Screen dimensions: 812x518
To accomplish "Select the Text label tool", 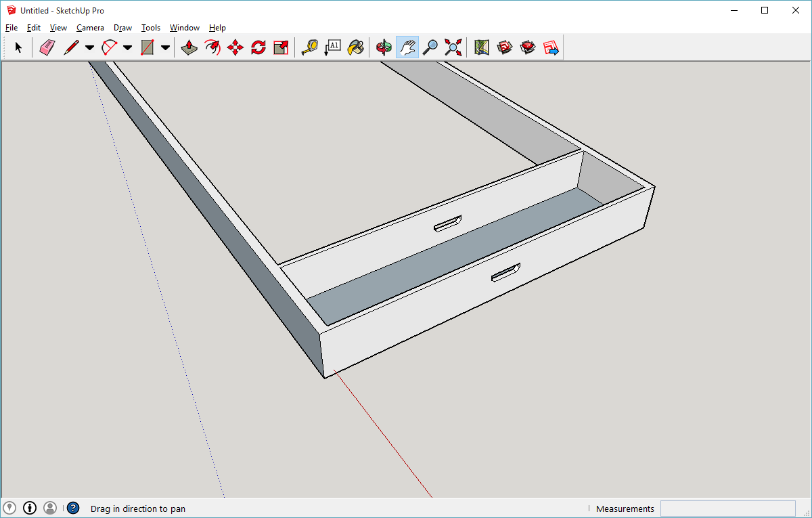I will pyautogui.click(x=333, y=47).
